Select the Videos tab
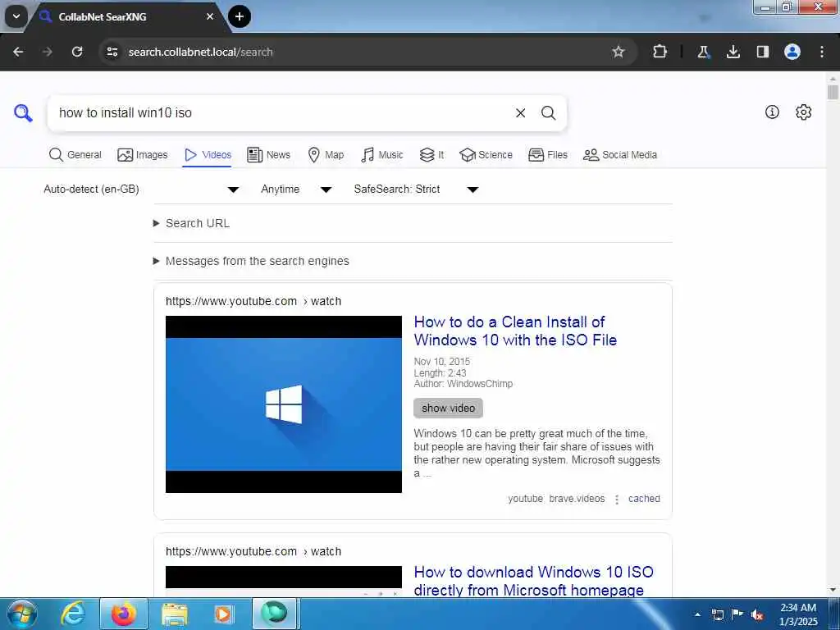This screenshot has width=840, height=630. click(208, 155)
